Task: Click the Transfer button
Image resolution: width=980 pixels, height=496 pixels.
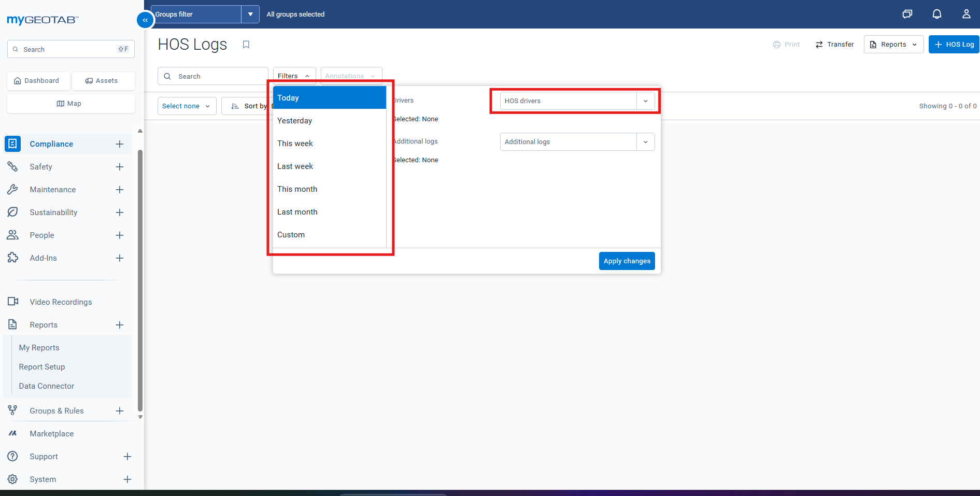Action: [834, 45]
